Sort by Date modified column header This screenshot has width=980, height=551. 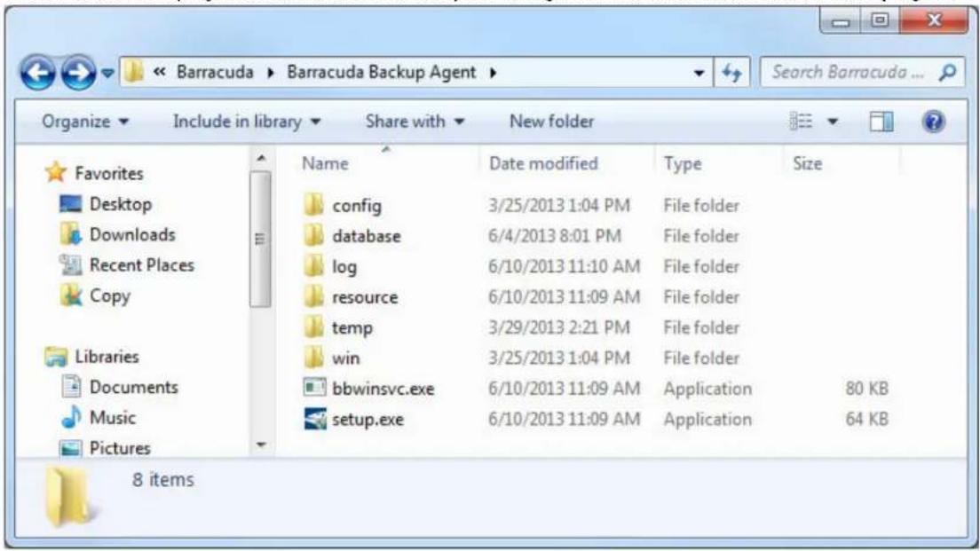(543, 163)
